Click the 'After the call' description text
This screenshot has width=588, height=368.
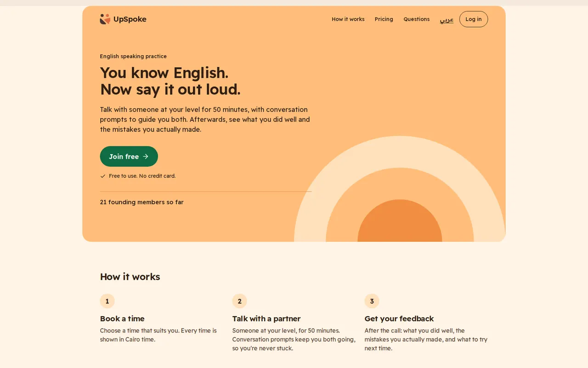pyautogui.click(x=426, y=339)
